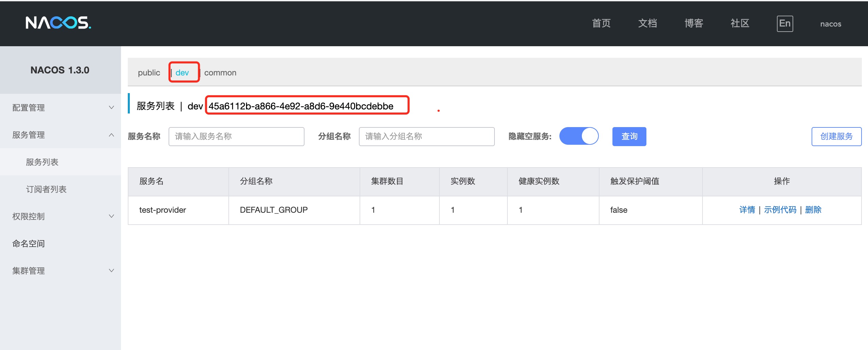
Task: Open 详情 for test-provider
Action: click(747, 210)
